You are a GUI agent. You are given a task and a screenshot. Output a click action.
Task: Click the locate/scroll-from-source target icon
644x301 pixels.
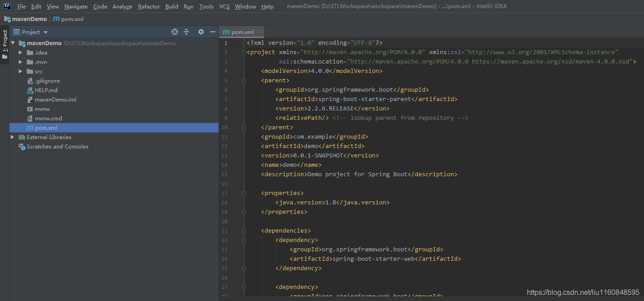click(175, 32)
